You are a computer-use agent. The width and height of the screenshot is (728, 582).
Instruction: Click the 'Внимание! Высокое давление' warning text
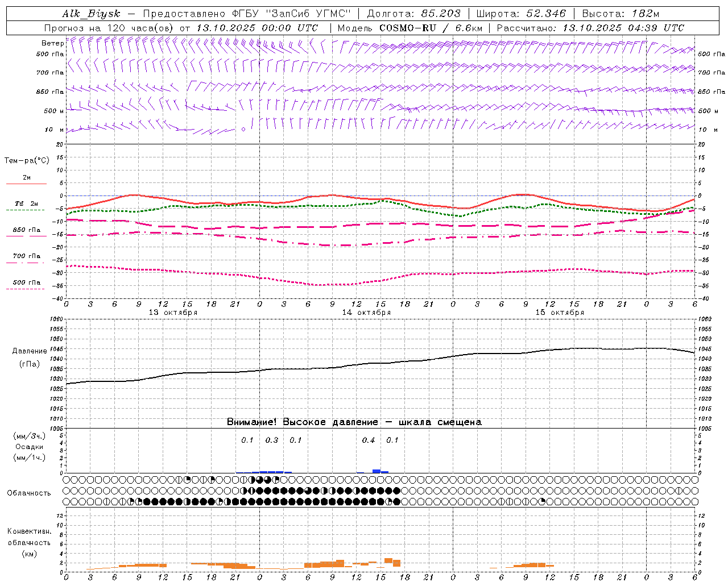pos(302,422)
